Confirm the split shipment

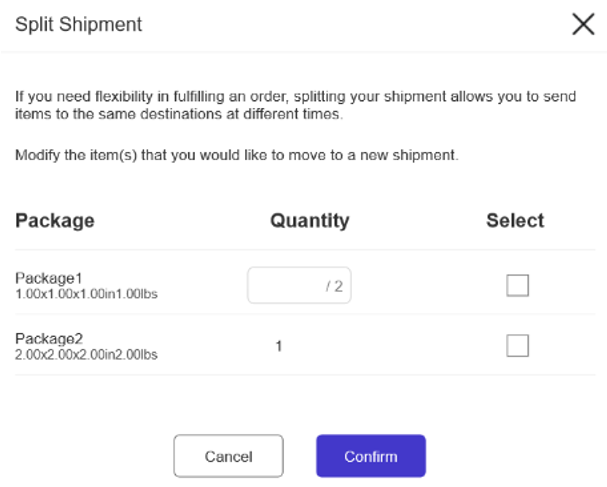371,456
